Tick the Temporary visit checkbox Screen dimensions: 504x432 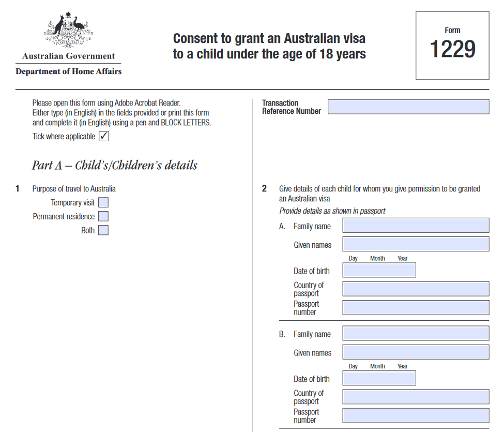click(103, 202)
